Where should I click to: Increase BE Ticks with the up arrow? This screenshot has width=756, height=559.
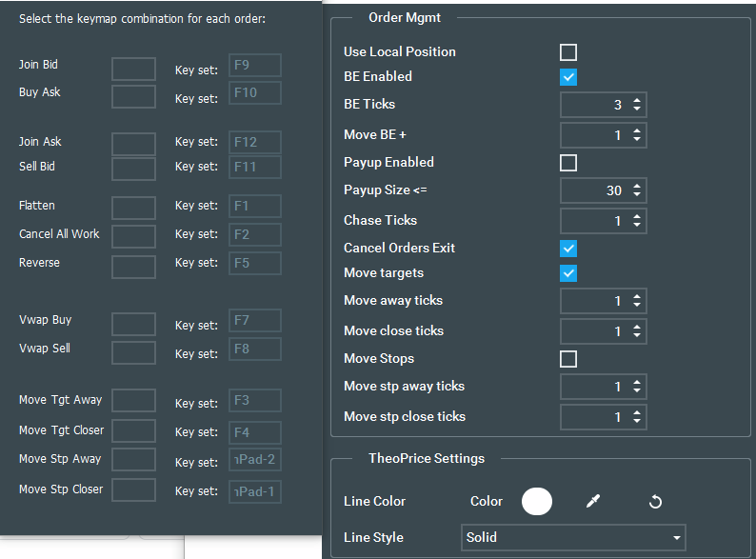pyautogui.click(x=637, y=100)
